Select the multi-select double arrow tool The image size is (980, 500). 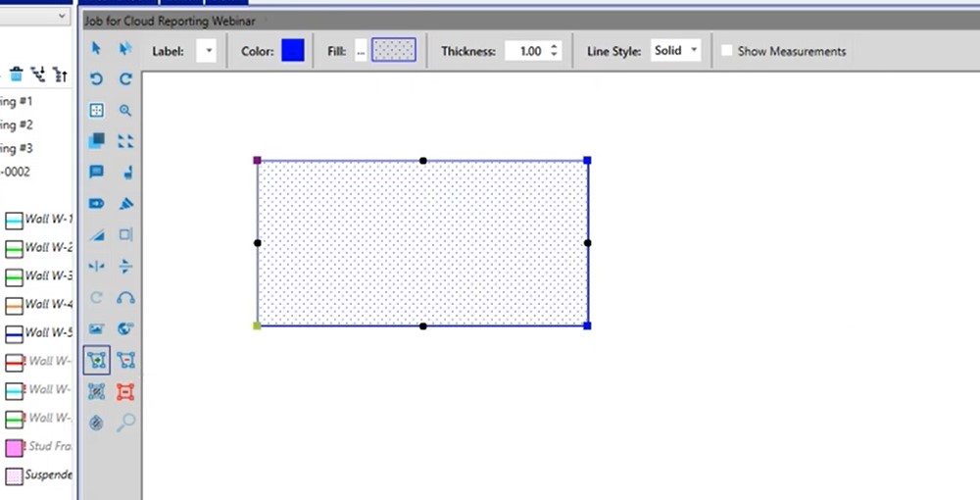click(x=125, y=48)
